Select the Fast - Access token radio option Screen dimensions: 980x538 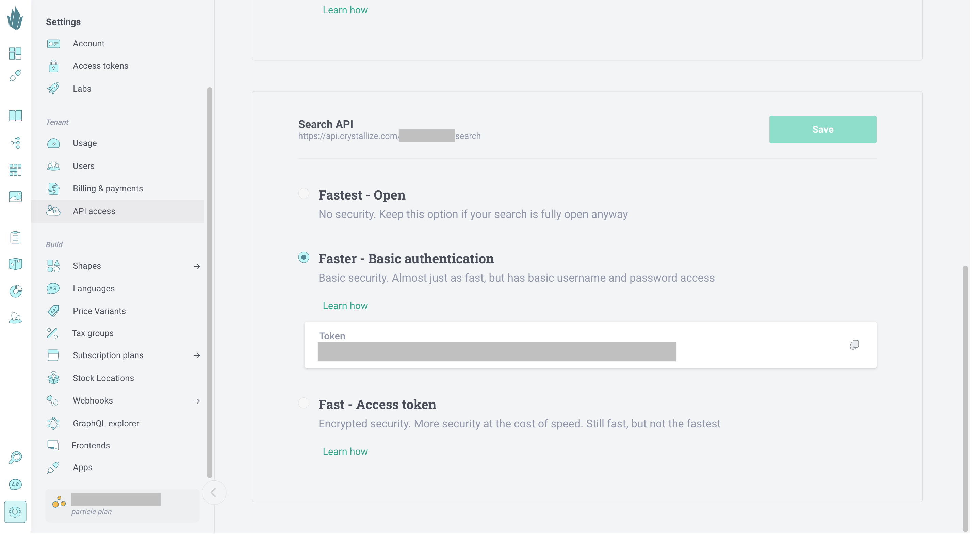tap(304, 403)
